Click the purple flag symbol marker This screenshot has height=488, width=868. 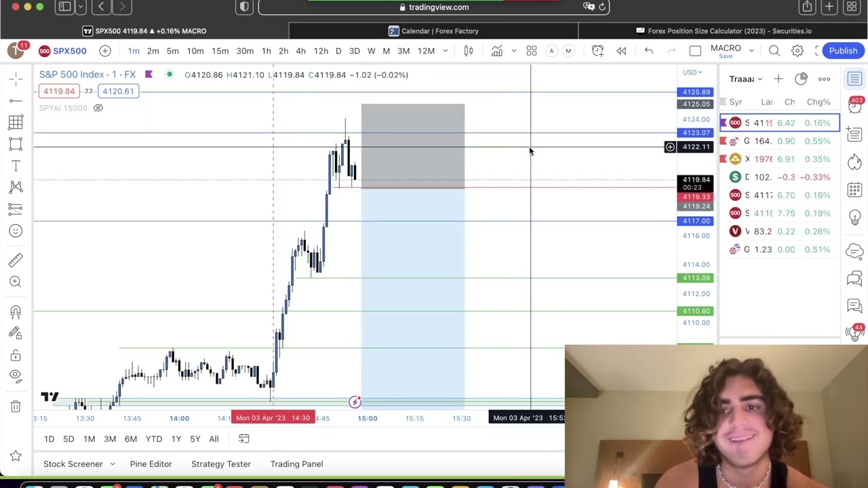(149, 75)
